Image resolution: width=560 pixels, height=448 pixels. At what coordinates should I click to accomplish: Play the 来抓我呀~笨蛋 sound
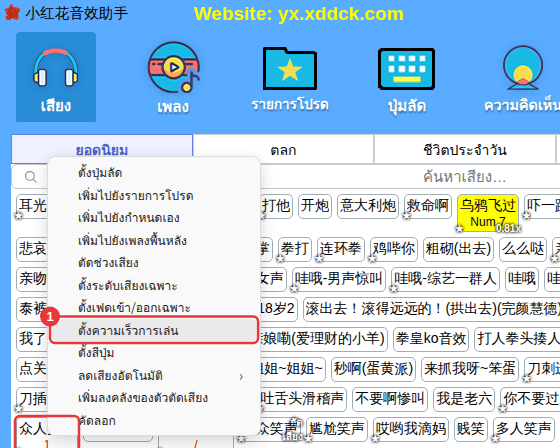click(470, 369)
